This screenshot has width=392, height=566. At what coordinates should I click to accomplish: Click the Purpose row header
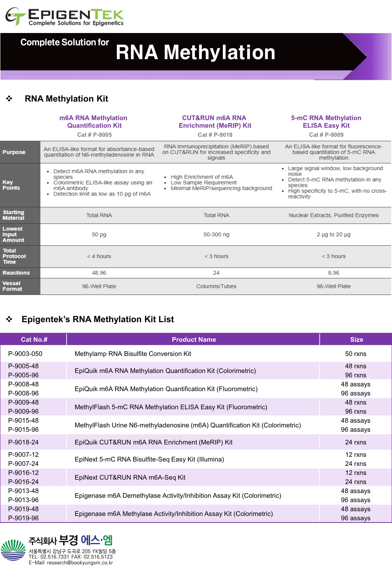point(20,152)
